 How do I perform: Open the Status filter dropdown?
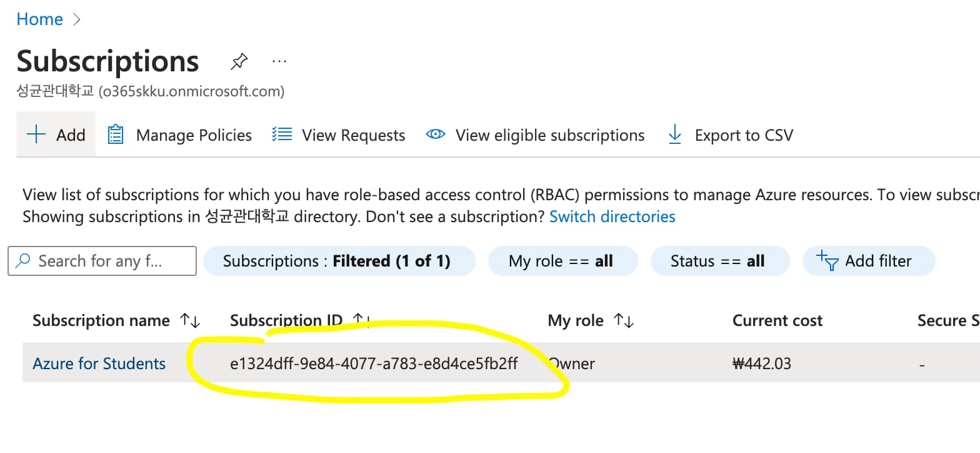point(719,261)
